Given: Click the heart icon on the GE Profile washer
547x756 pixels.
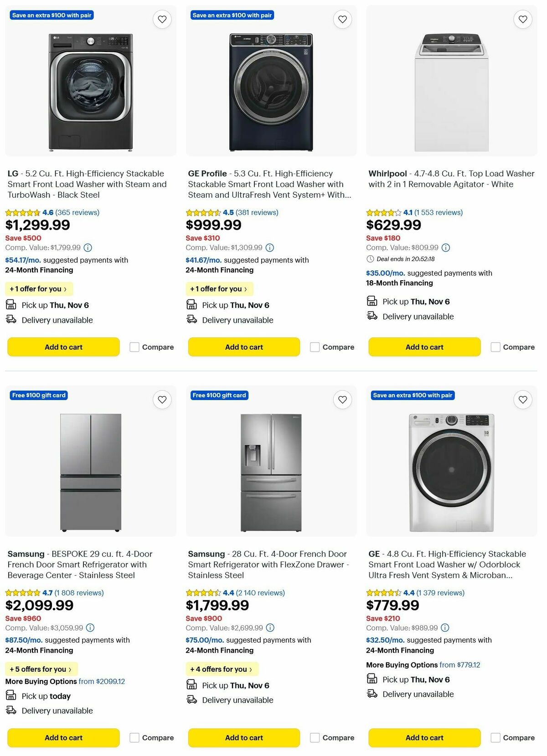Looking at the screenshot, I should click(342, 19).
